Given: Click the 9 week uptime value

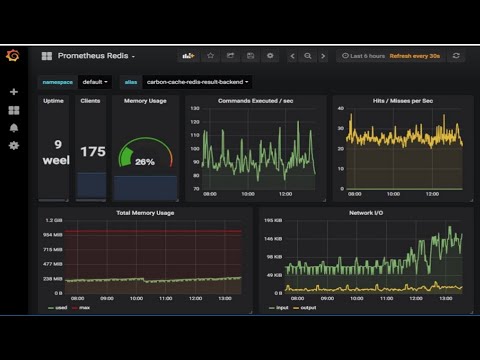Looking at the screenshot, I should coord(56,152).
